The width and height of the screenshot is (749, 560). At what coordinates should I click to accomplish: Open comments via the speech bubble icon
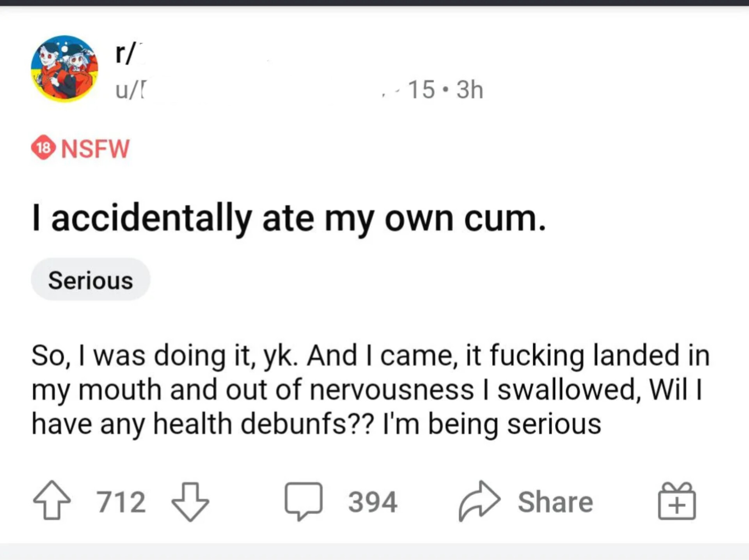pos(304,501)
